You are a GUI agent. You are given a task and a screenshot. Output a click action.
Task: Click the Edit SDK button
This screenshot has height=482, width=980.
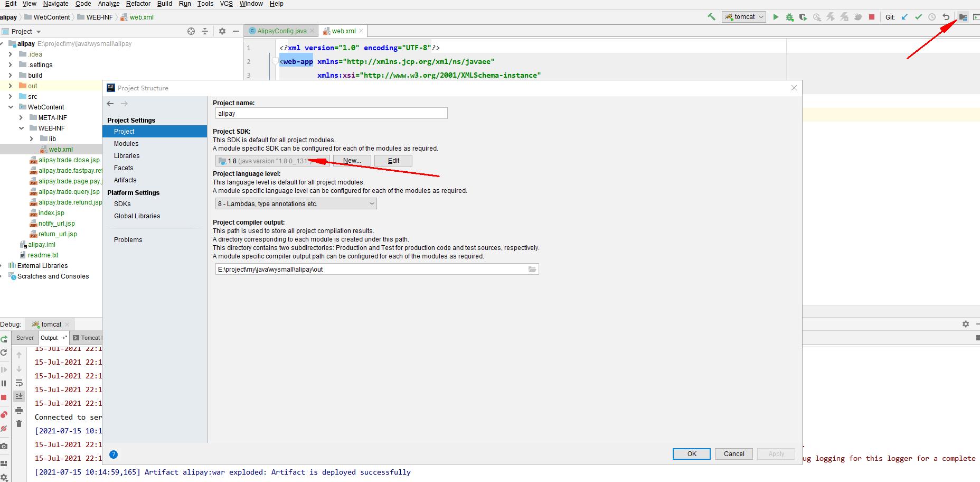point(393,161)
